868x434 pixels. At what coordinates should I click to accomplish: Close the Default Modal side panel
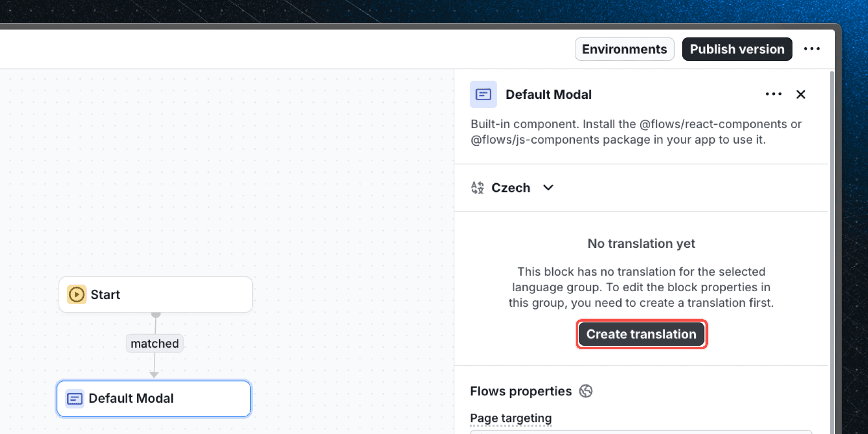pyautogui.click(x=800, y=95)
